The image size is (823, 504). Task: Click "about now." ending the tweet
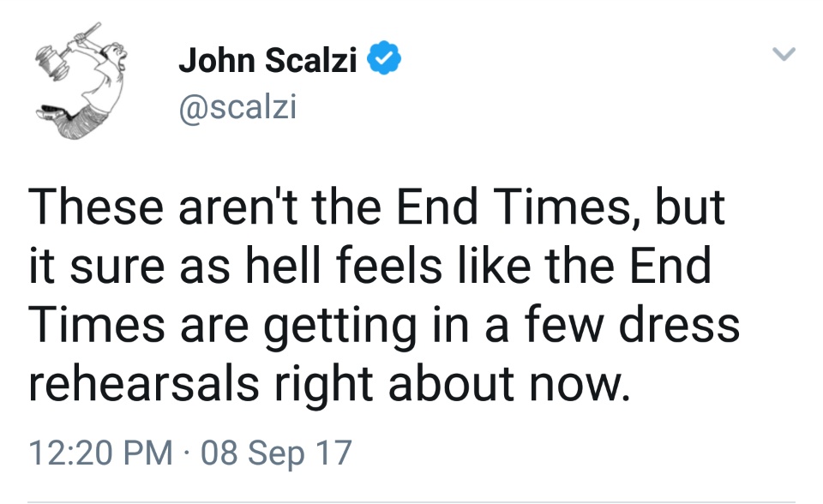508,383
